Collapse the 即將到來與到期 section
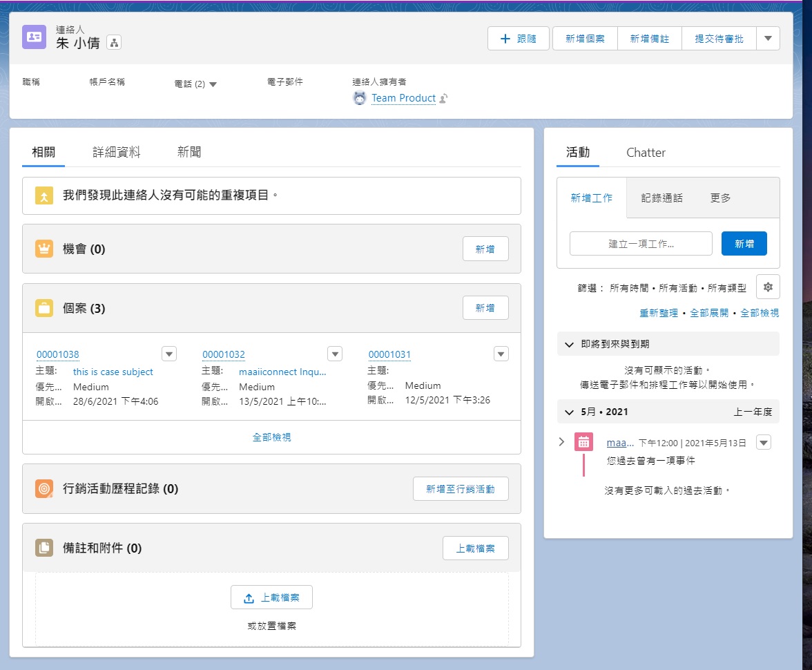 569,344
